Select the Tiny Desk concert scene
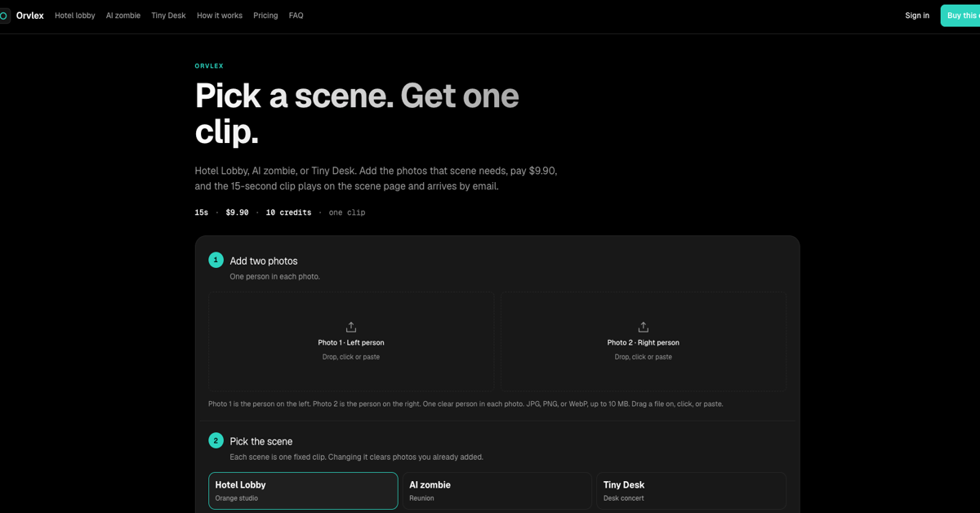The image size is (980, 513). pos(691,491)
